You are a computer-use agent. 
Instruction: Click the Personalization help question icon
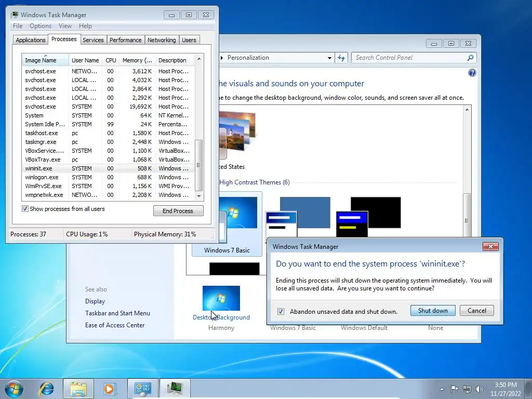[x=472, y=73]
